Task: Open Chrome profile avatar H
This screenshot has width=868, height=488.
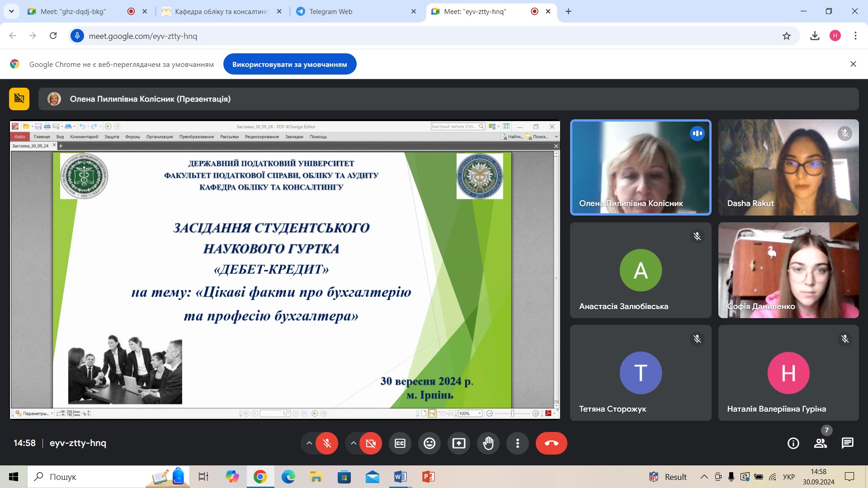Action: 835,36
